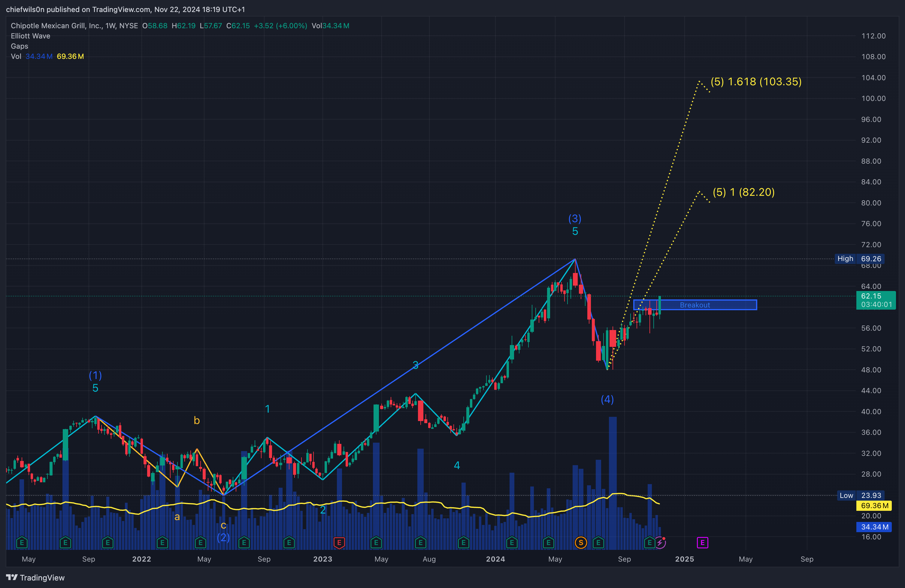
Task: Click the 48.00 price axis label
Action: tap(871, 370)
